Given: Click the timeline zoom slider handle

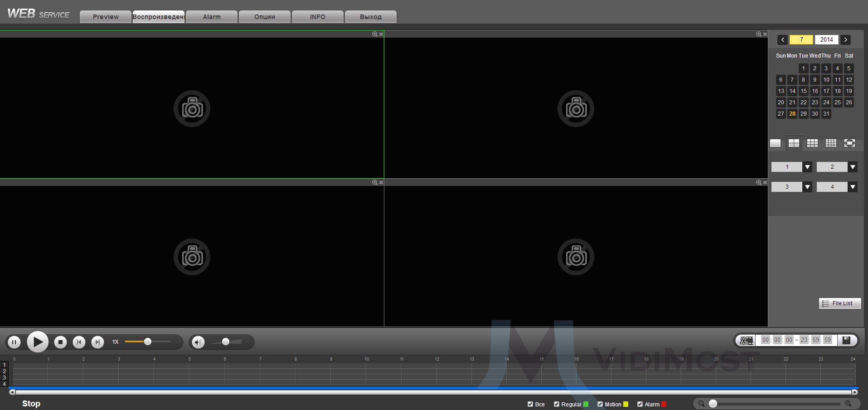Looking at the screenshot, I should pos(713,404).
